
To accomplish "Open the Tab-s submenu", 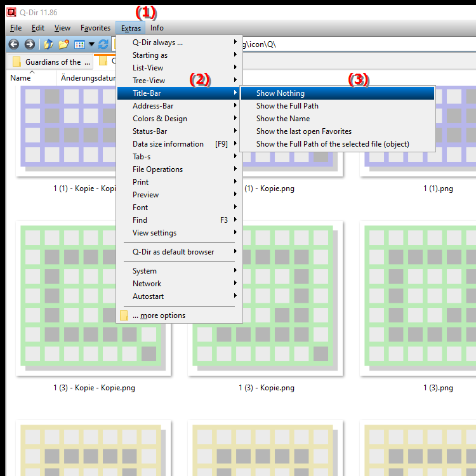I will 180,157.
